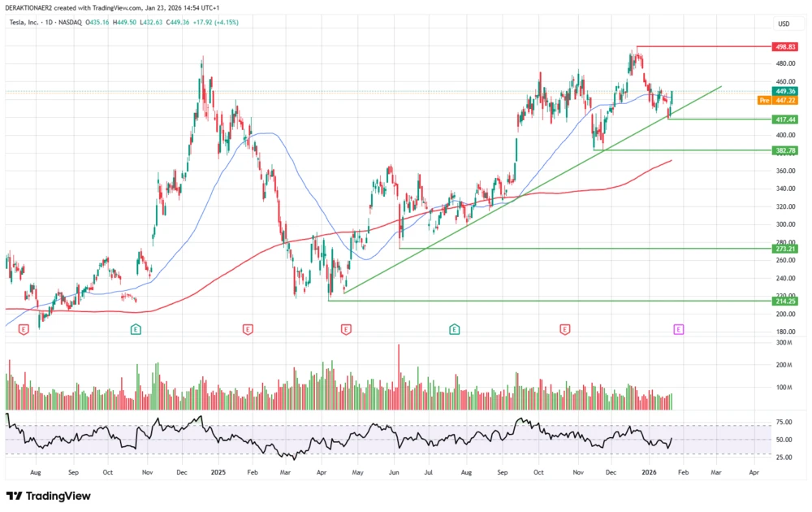Click the red earnings marker below August 2024
This screenshot has height=512, width=812.
click(23, 329)
